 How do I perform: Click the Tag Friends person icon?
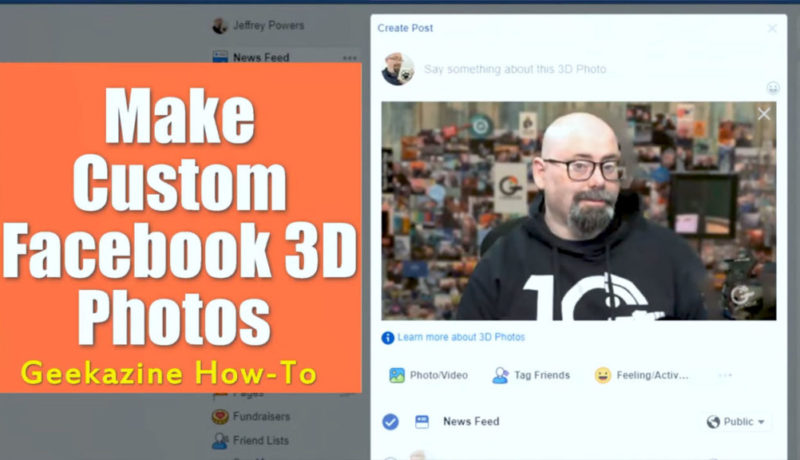(x=500, y=375)
